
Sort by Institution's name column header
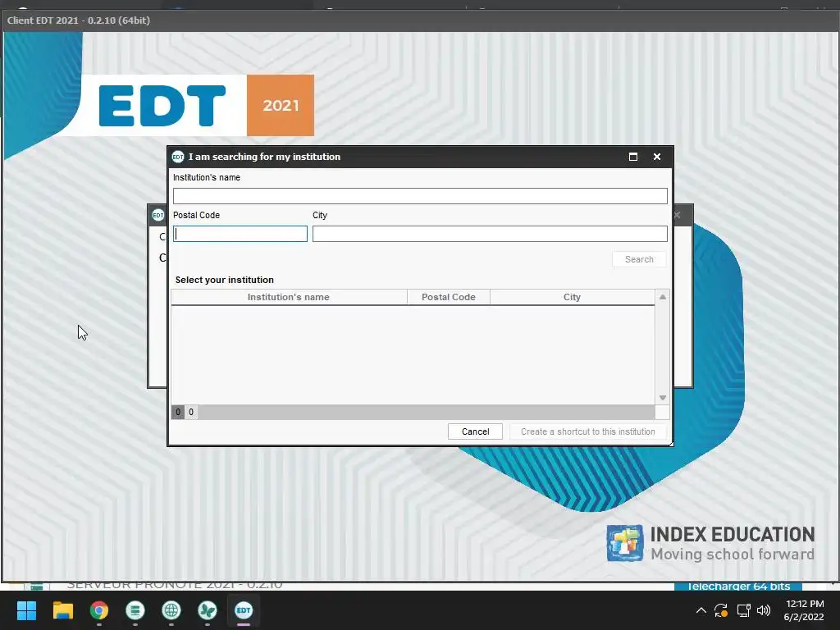(289, 297)
